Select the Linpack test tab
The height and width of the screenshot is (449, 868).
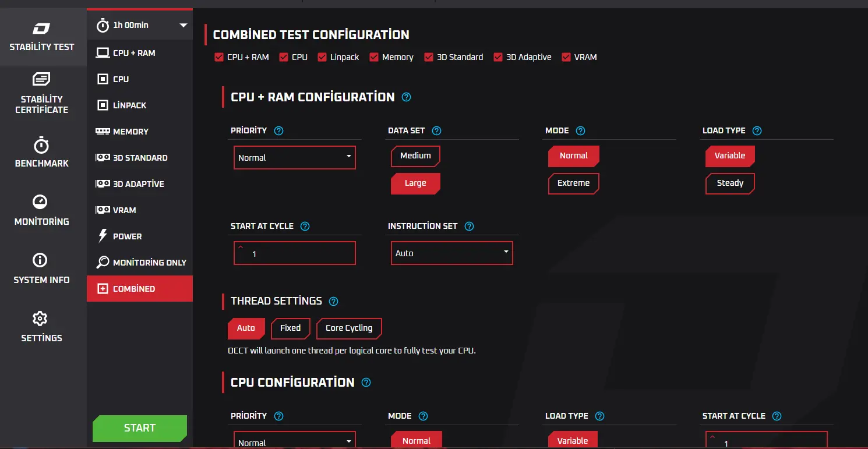tap(140, 105)
